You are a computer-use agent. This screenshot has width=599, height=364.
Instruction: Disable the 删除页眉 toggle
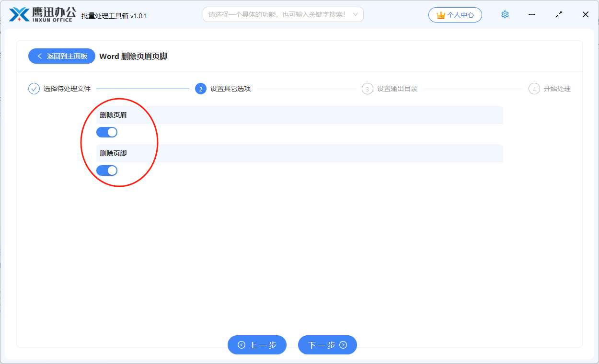coord(107,132)
